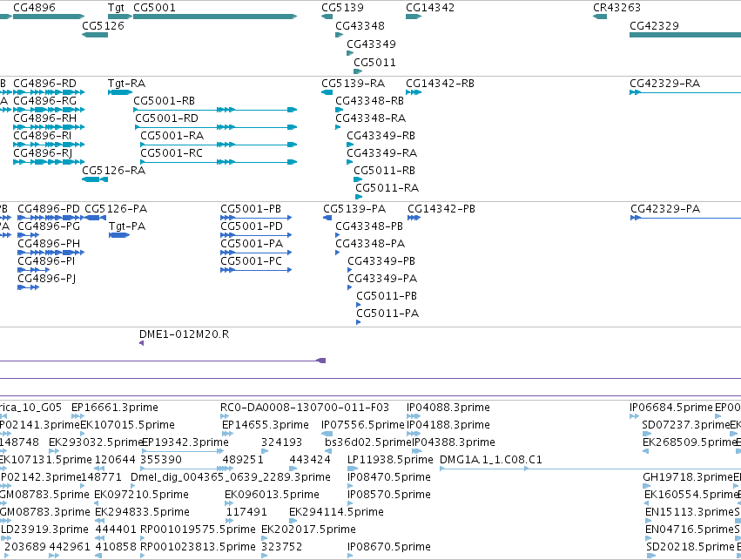Select transcript CG4896-RH
741x560 pixels.
(x=49, y=127)
